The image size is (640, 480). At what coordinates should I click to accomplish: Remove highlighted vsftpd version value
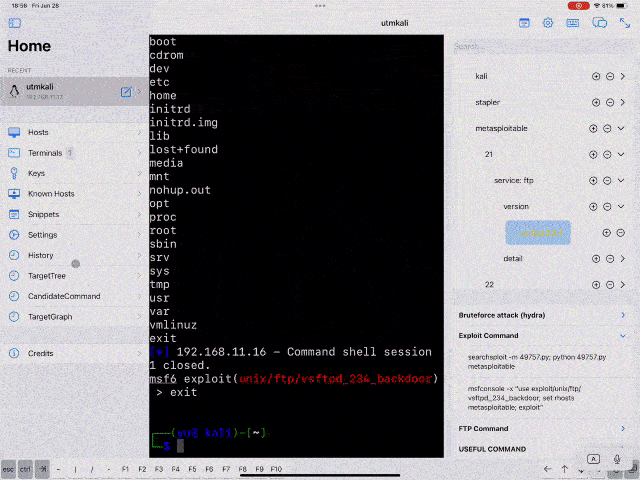coord(620,233)
